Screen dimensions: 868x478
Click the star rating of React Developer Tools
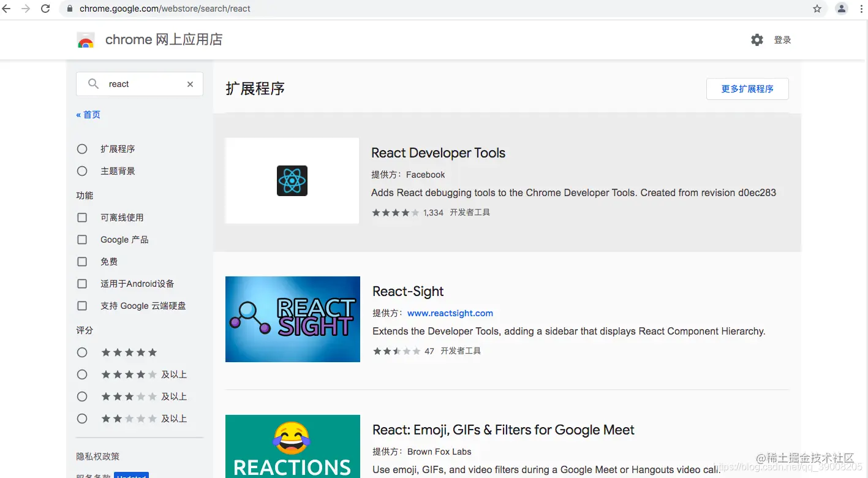[396, 213]
